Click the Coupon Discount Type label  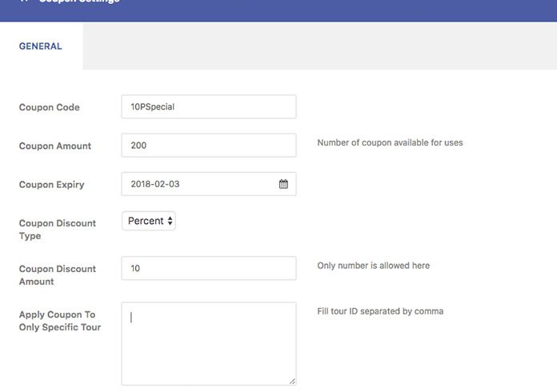(58, 230)
